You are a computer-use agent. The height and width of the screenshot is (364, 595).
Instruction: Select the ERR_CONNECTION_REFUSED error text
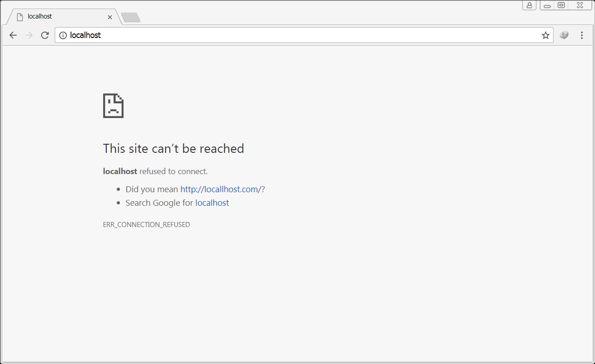click(x=146, y=224)
